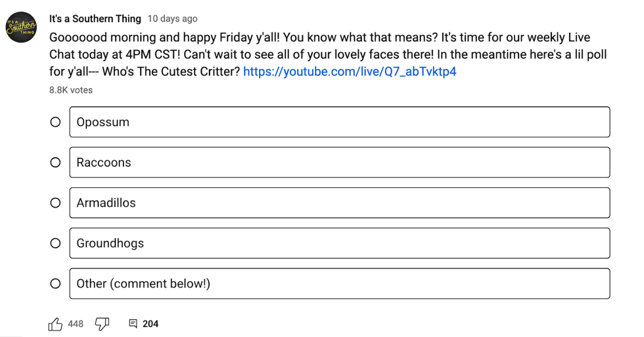The image size is (644, 337).
Task: Click the It's a Southern Thing channel avatar
Action: 21,27
